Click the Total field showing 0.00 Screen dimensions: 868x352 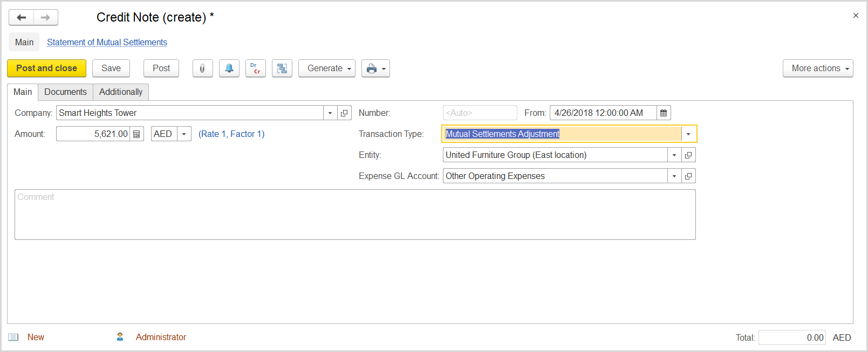pos(792,337)
